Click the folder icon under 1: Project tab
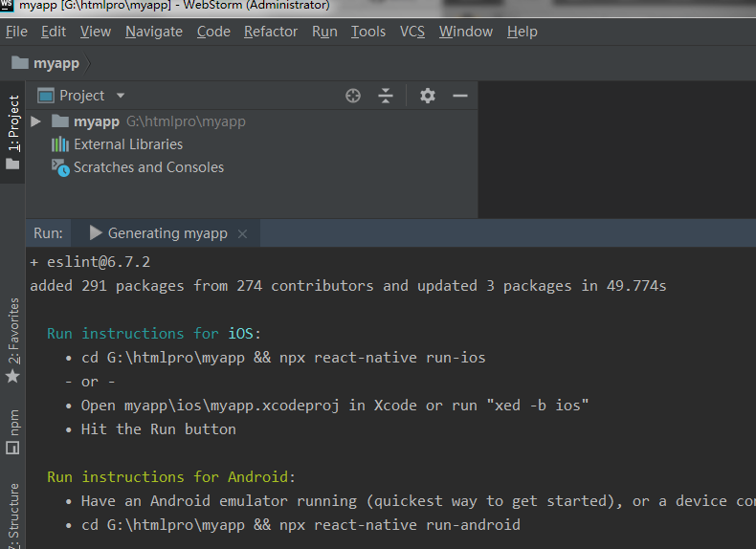 (x=12, y=165)
